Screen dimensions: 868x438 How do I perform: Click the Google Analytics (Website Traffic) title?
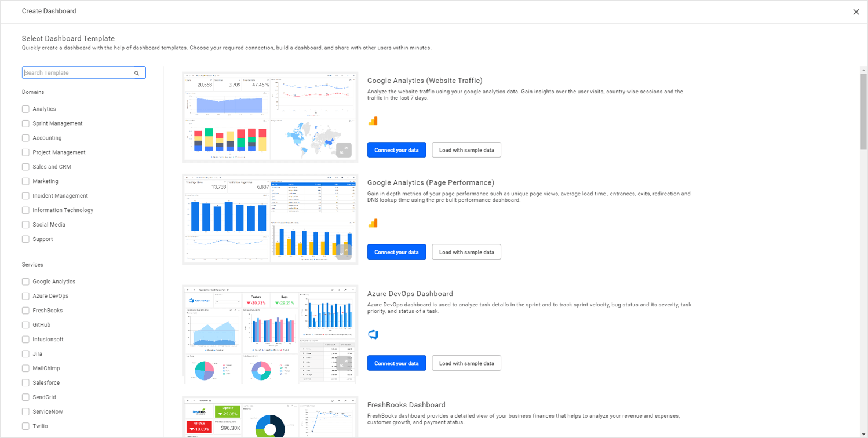tap(425, 81)
